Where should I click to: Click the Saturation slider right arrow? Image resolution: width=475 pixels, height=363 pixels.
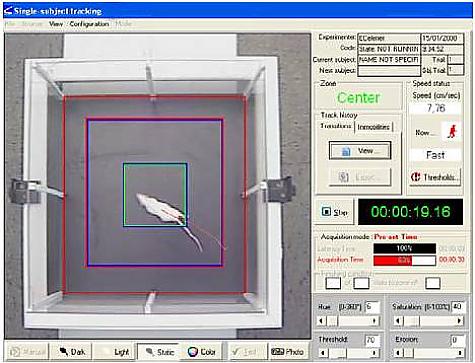pyautogui.click(x=460, y=321)
